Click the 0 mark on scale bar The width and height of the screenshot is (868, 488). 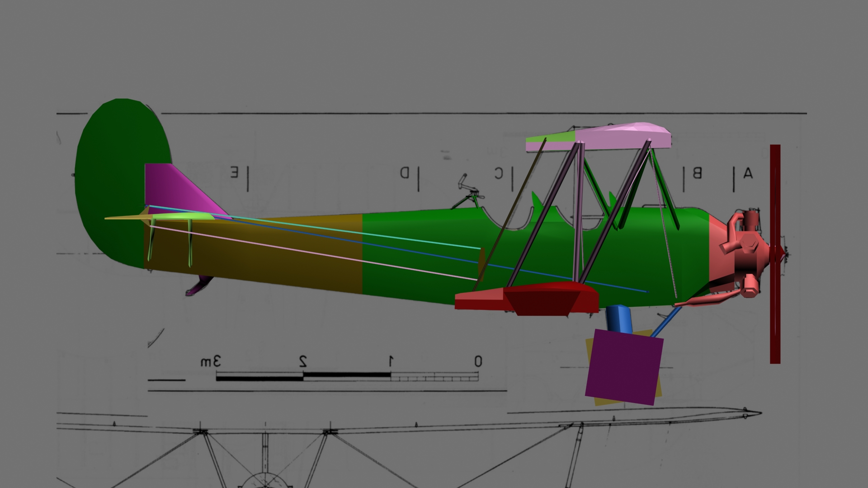point(478,361)
